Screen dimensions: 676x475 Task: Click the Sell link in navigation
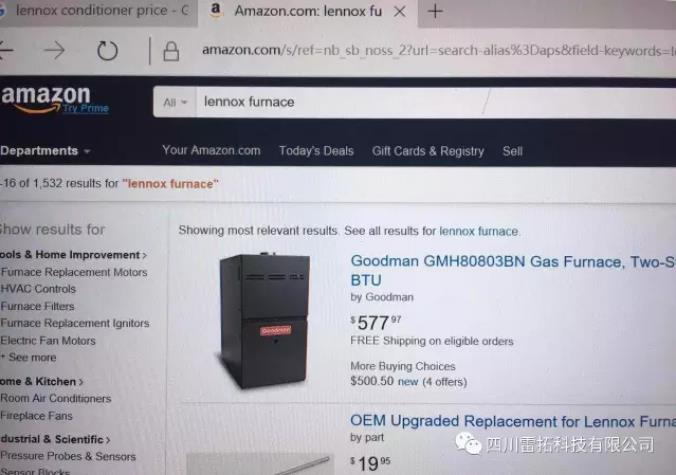(x=513, y=151)
